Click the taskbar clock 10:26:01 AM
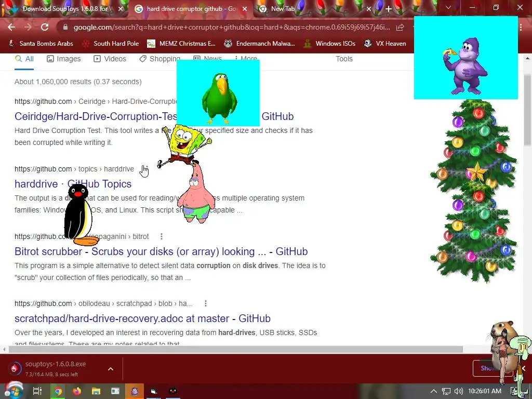 [x=485, y=391]
